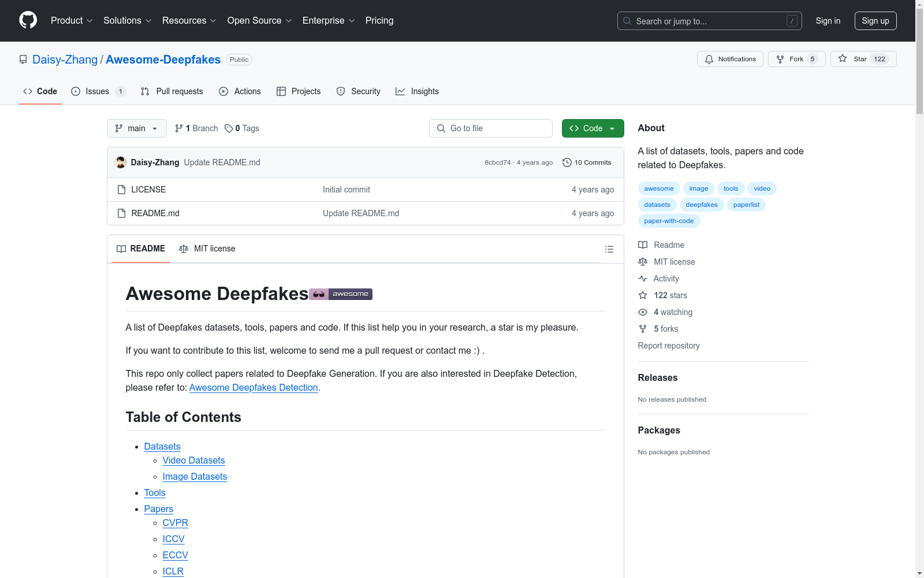Open Readme link in About sidebar
The width and height of the screenshot is (924, 578).
[x=661, y=245]
